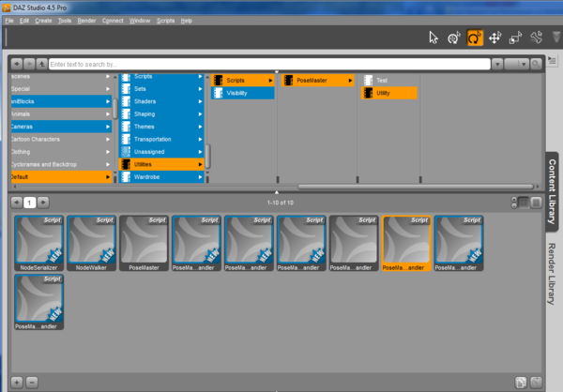Open the Scripts menu
The image size is (563, 392).
[x=165, y=21]
